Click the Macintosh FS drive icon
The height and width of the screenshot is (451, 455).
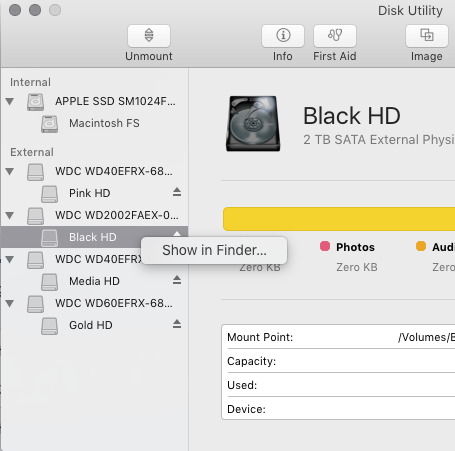pos(49,124)
